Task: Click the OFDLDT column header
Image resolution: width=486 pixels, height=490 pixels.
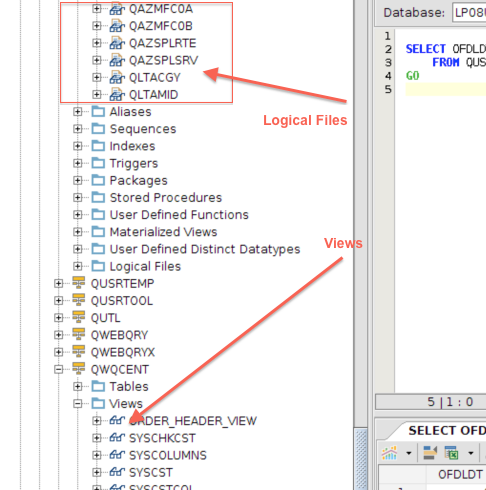Action: click(460, 474)
